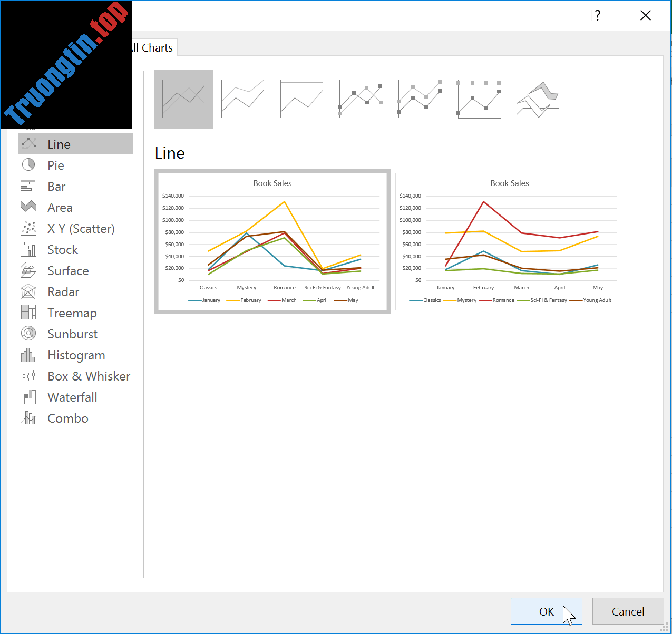Select the Stock chart category

[x=63, y=249]
